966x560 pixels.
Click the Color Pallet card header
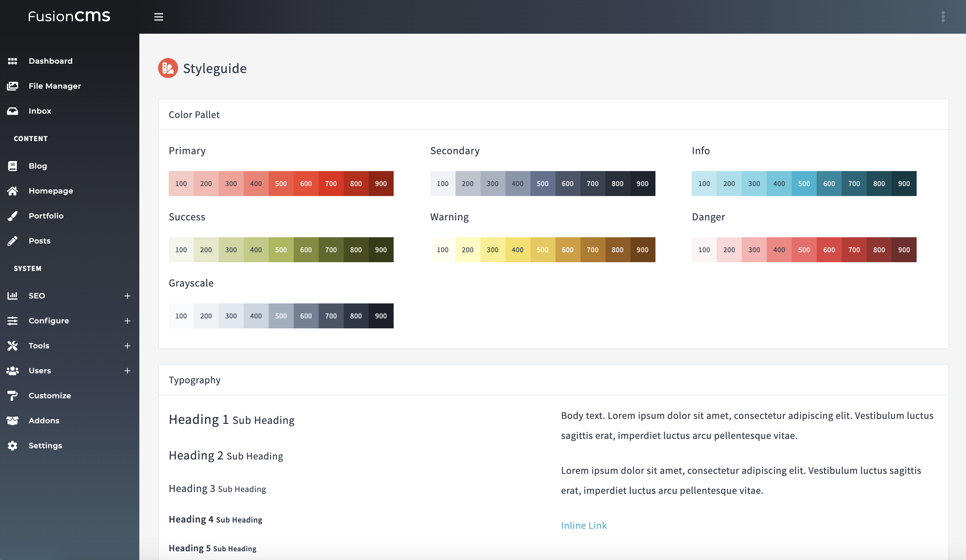(554, 115)
